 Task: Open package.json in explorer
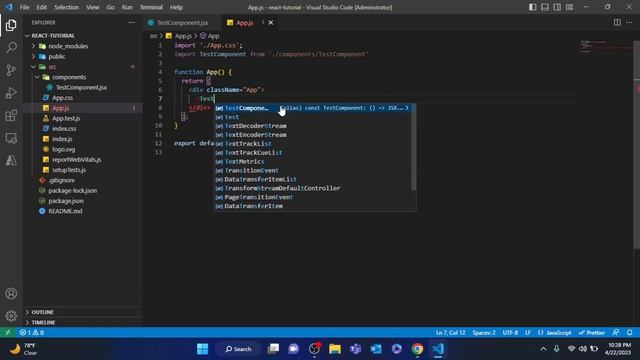tap(83, 201)
